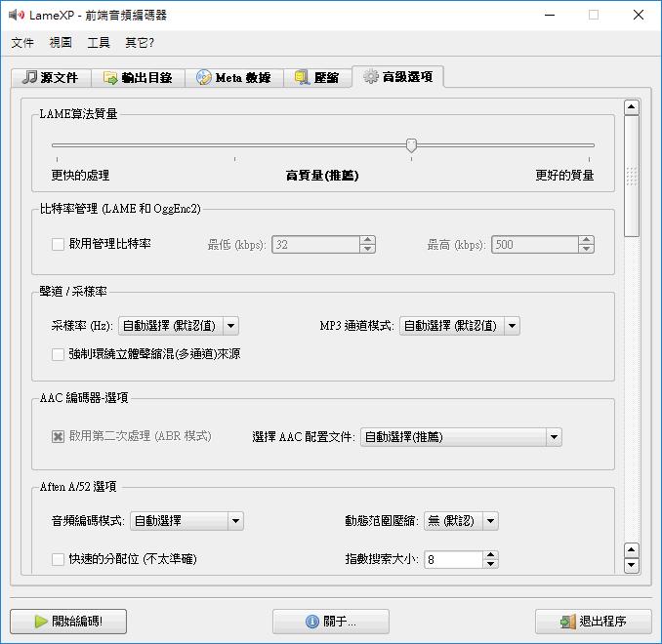Open the 源文件 tab
662x644 pixels.
(x=51, y=78)
